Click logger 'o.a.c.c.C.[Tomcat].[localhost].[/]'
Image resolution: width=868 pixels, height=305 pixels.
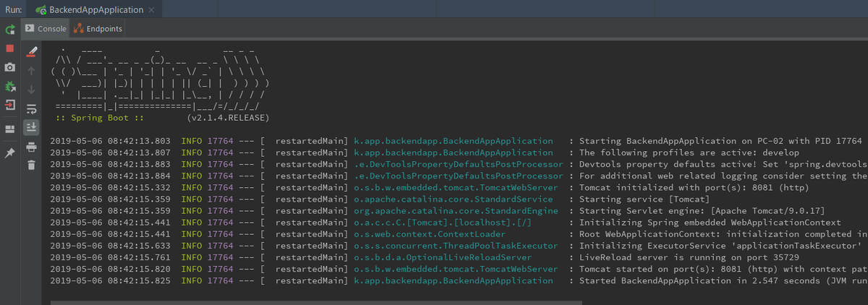pos(443,223)
